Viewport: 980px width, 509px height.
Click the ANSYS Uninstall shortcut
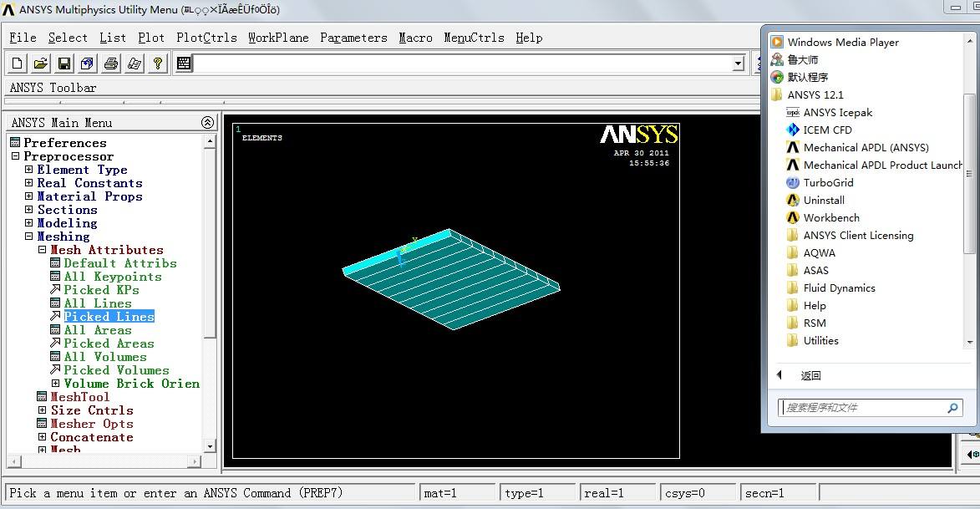824,200
